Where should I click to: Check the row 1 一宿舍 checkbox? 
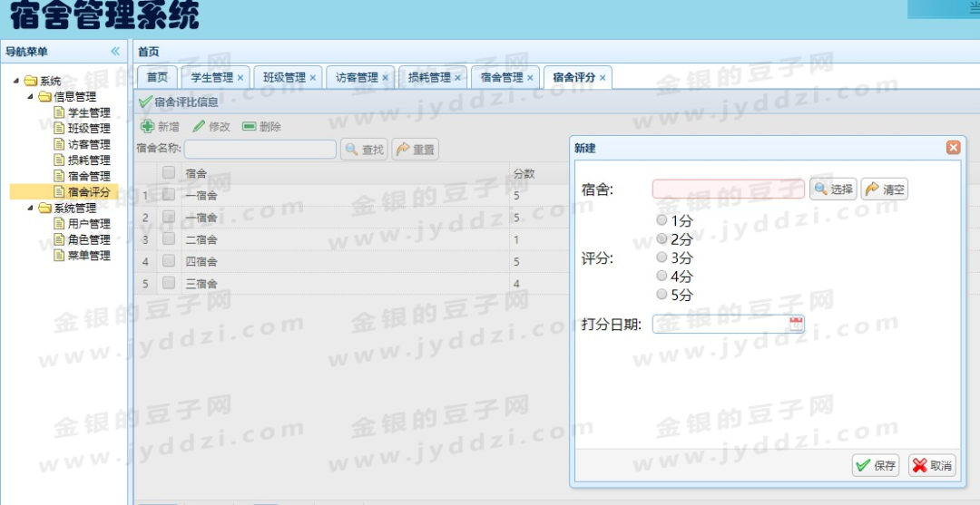[x=169, y=195]
